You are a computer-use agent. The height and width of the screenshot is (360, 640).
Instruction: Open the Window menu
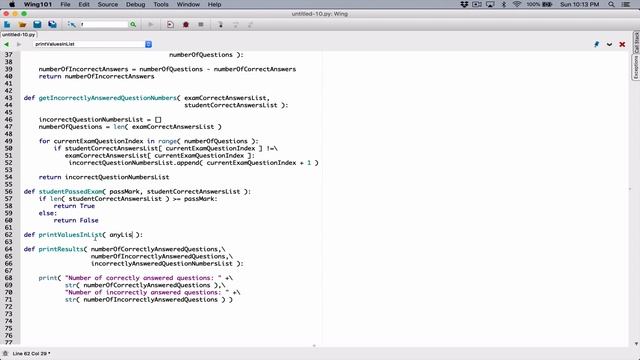[188, 4]
